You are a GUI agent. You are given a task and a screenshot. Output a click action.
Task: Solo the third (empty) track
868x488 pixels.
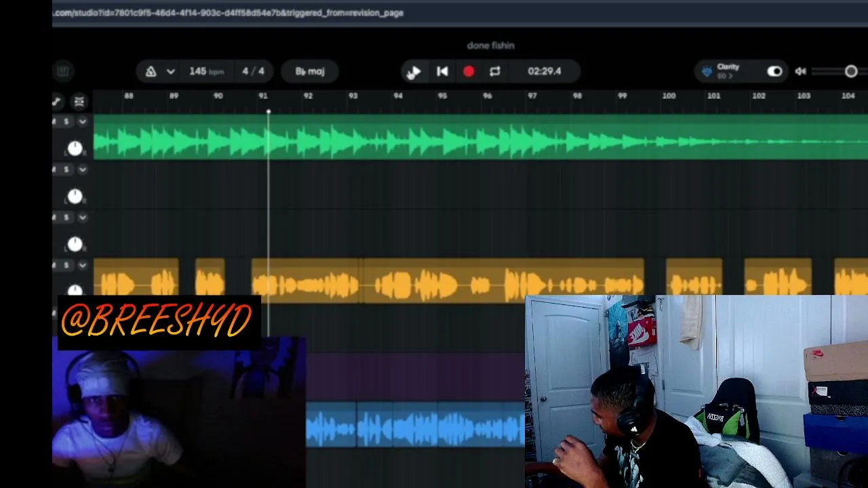point(66,217)
